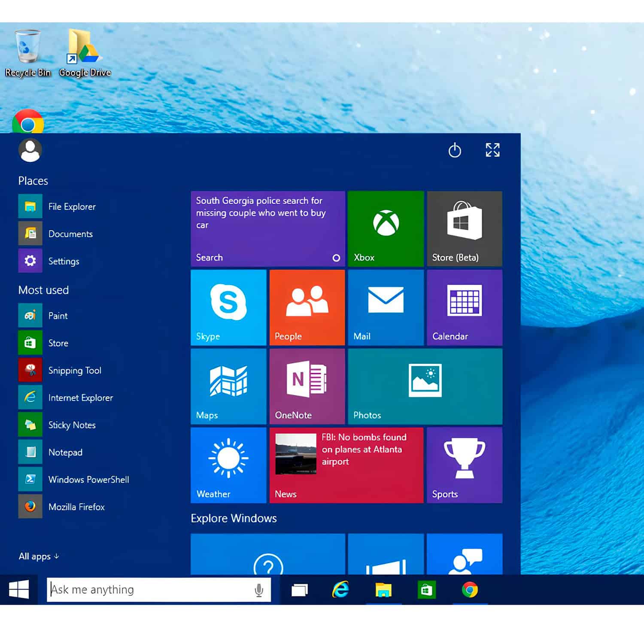
Task: Select the Calendar tile
Action: tap(464, 307)
